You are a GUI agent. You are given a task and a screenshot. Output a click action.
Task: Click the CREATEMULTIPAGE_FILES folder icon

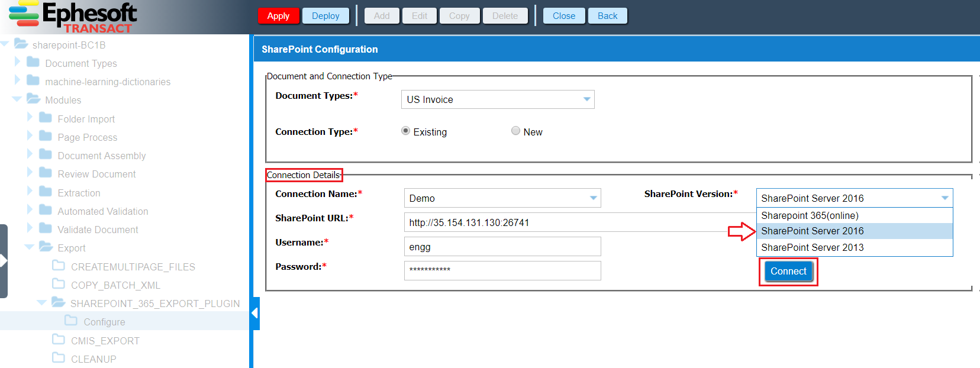click(x=59, y=266)
